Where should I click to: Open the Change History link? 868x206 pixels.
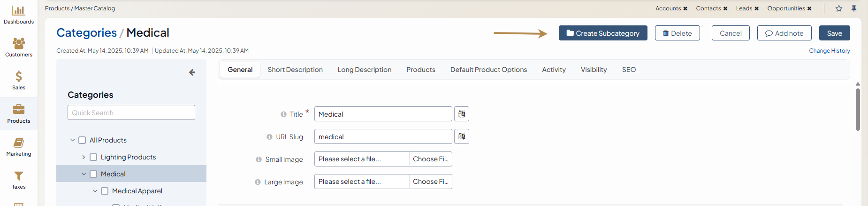click(x=829, y=51)
